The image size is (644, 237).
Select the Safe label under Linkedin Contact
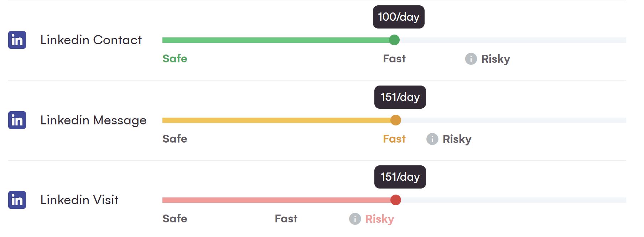(x=175, y=58)
